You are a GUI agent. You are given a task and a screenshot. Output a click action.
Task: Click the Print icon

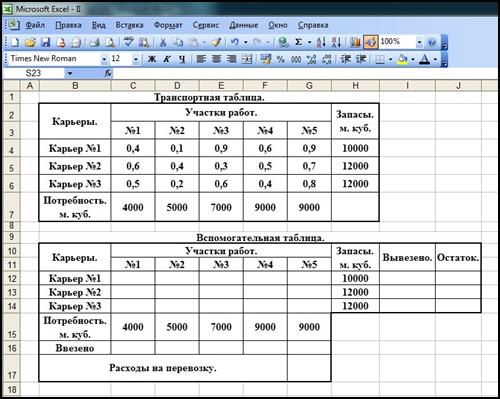(95, 42)
